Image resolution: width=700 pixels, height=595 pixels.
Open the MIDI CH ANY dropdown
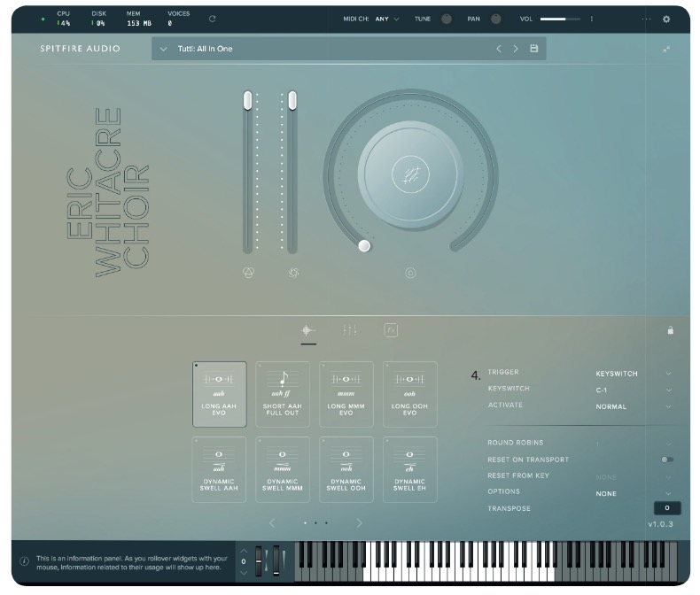[x=387, y=19]
